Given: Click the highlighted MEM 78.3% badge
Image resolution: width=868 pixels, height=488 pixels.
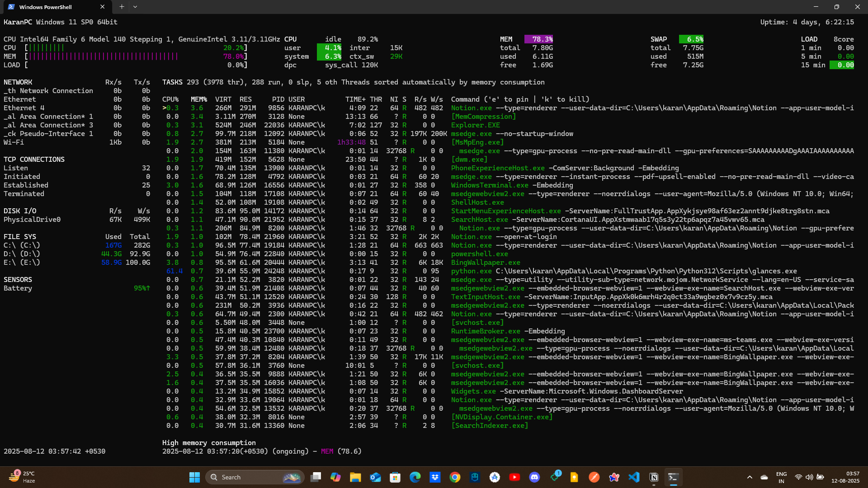Looking at the screenshot, I should point(538,39).
